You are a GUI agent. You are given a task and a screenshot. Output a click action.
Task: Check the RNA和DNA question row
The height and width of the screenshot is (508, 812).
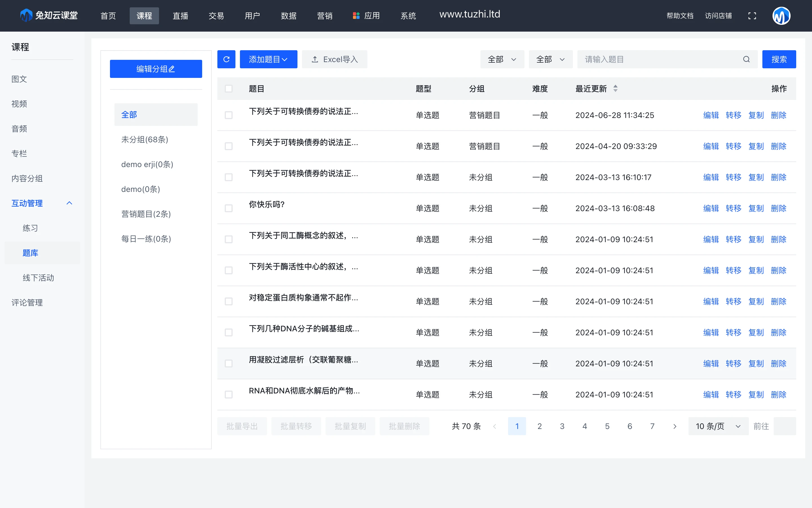click(228, 395)
